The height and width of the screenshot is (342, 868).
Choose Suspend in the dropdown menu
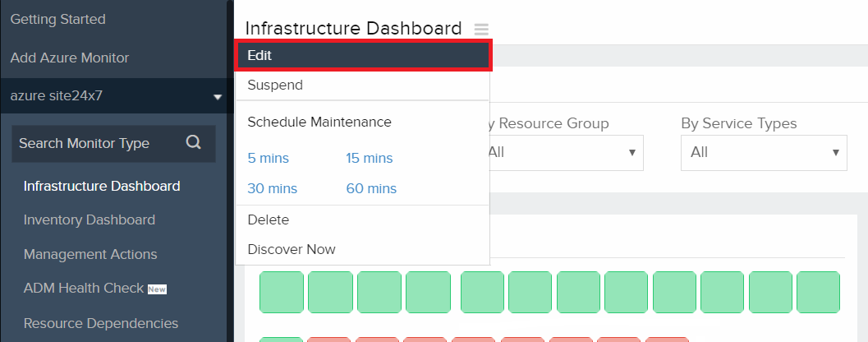275,85
